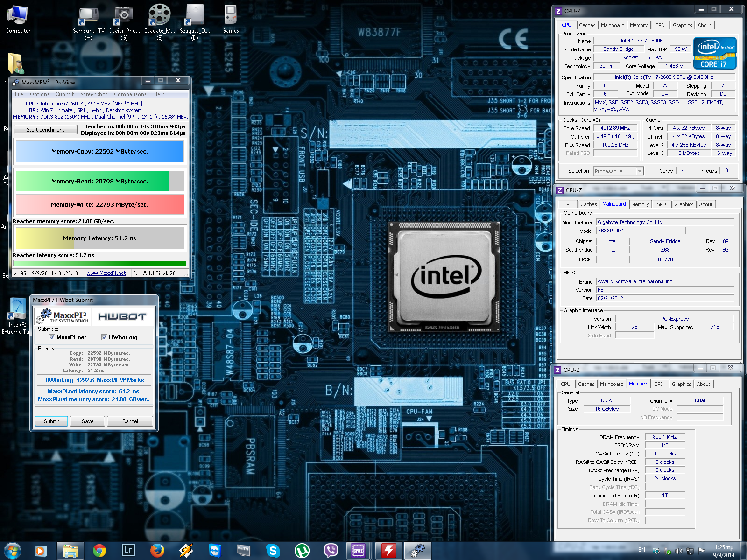The height and width of the screenshot is (560, 747).
Task: Launch Windows Media Player from the taskbar
Action: pyautogui.click(x=40, y=551)
